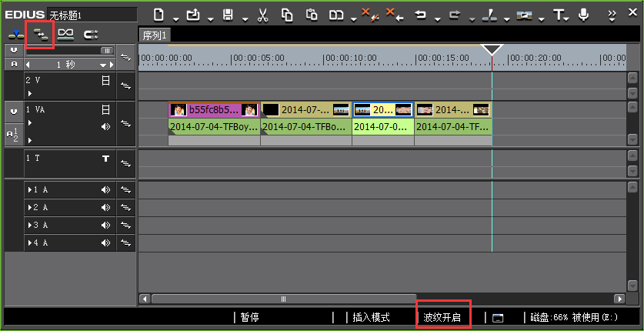The image size is (644, 331).
Task: Click the Copy icon in toolbar
Action: [287, 15]
